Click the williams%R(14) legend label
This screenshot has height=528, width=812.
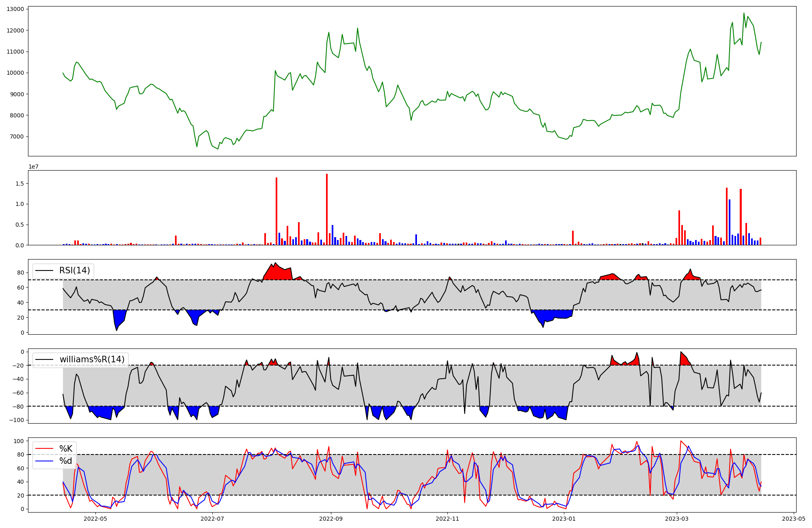pos(92,359)
